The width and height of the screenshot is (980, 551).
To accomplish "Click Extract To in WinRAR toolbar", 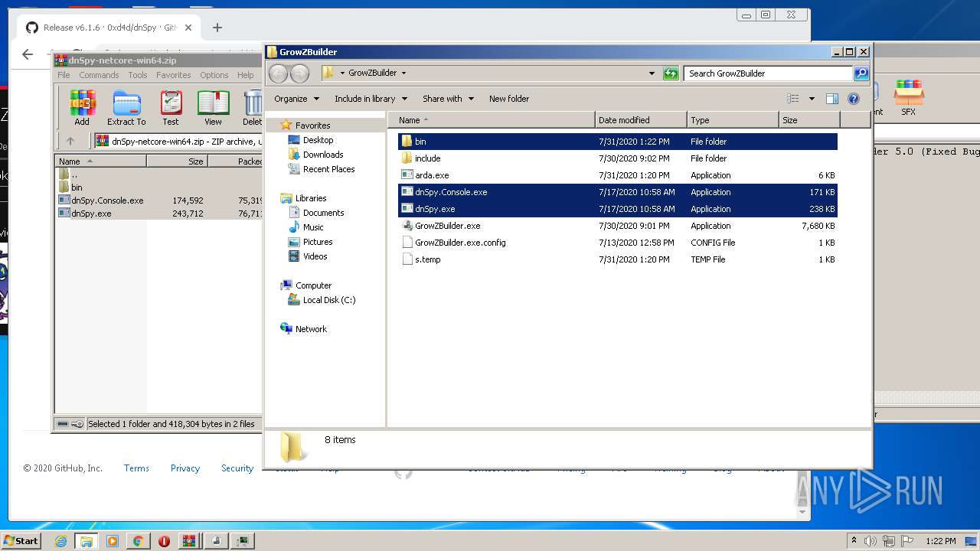I will pos(126,107).
